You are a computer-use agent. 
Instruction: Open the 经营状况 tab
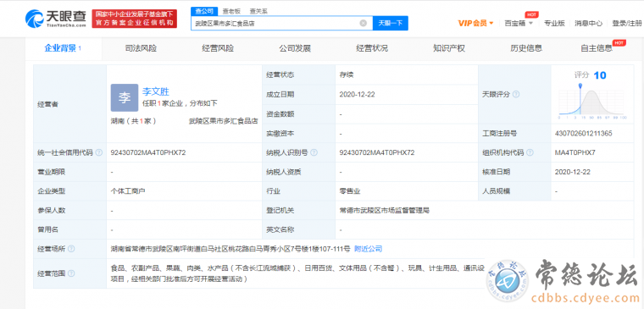click(x=372, y=48)
